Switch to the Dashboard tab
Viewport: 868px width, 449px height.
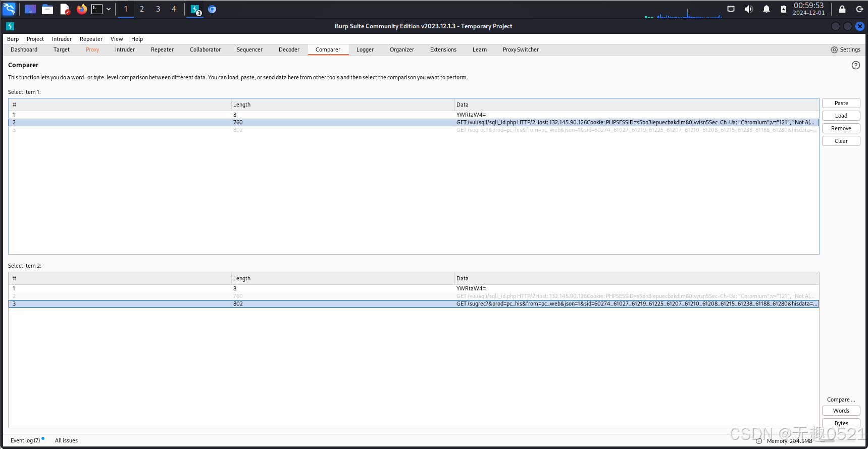pos(24,49)
